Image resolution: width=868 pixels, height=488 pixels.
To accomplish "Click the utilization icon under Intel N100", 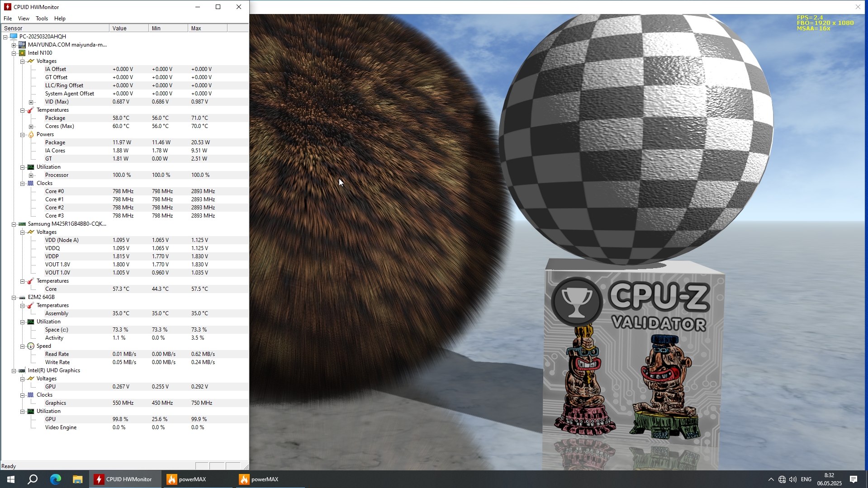I will click(x=31, y=167).
